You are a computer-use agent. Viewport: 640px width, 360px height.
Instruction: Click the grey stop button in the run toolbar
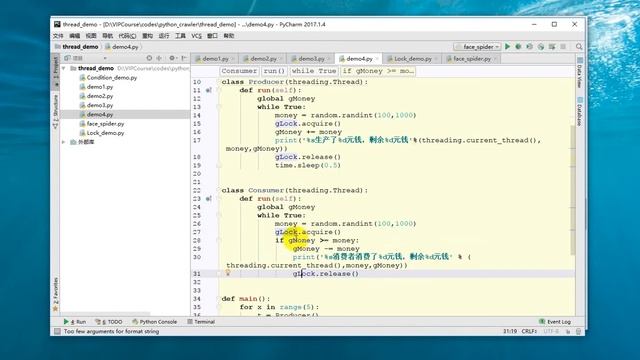pos(563,47)
